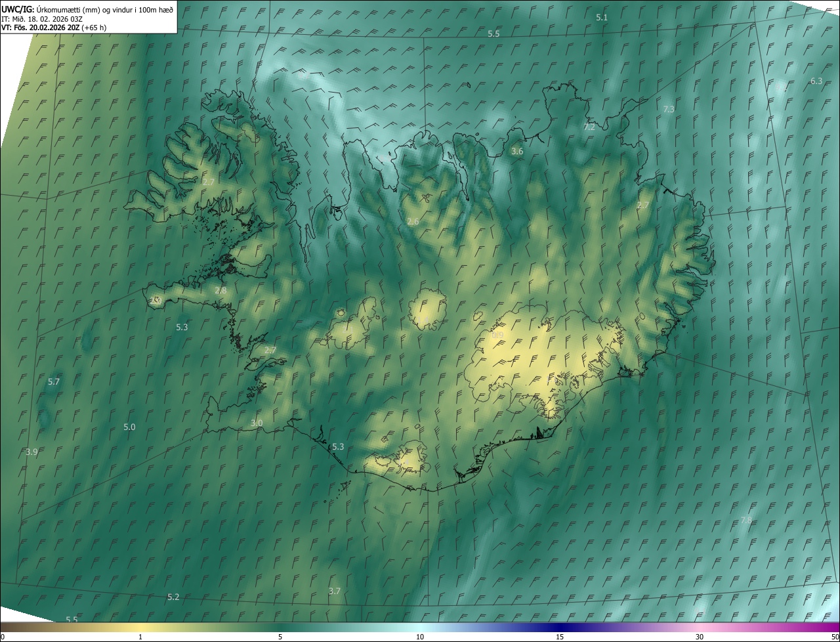Click the '7.3' value on the map
This screenshot has height=642, width=840.
click(x=669, y=109)
